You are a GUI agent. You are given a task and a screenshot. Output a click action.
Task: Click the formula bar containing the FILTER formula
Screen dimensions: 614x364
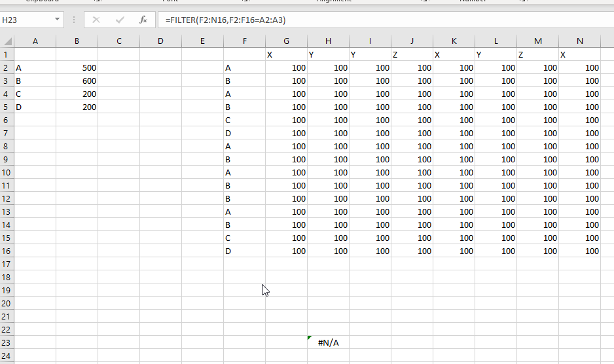coord(386,20)
